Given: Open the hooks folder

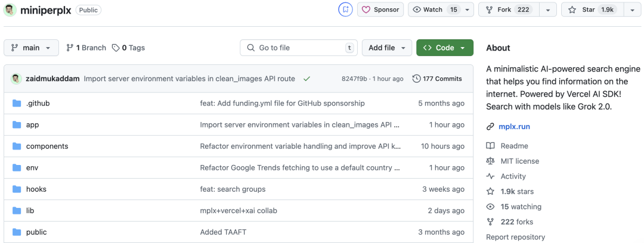Looking at the screenshot, I should pyautogui.click(x=36, y=189).
